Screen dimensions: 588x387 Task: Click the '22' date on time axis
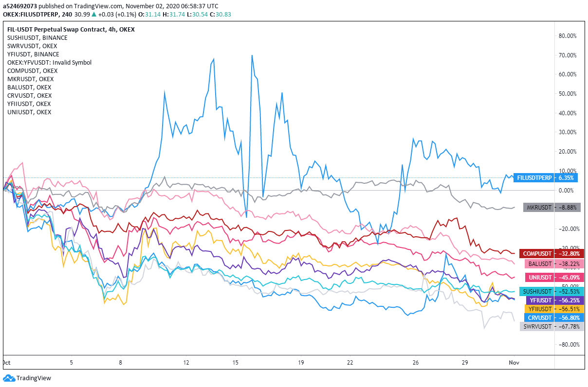[350, 363]
